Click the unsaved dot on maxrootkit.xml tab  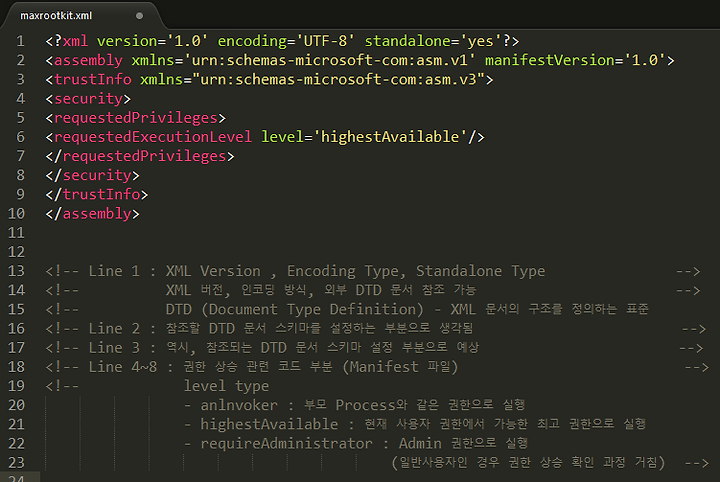140,16
